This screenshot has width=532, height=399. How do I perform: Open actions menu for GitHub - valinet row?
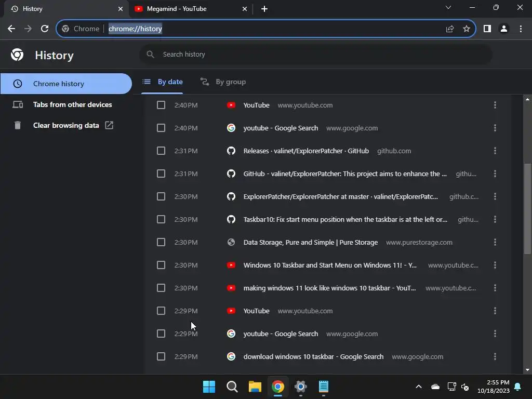click(x=495, y=174)
